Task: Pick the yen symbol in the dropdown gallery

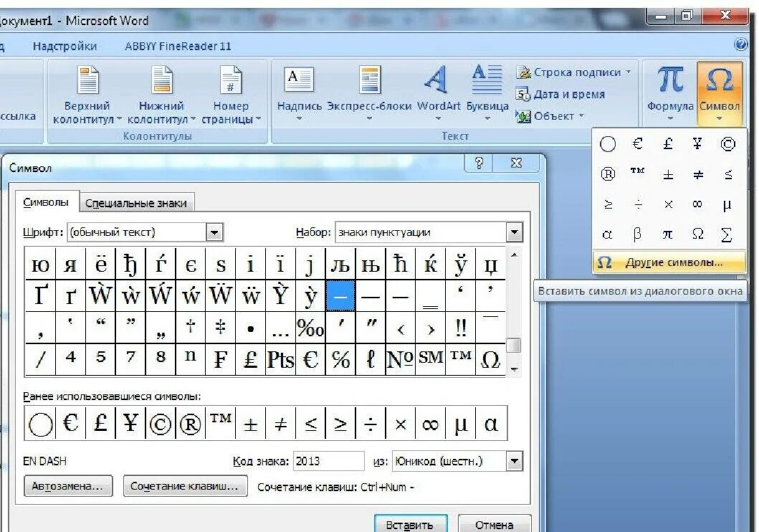Action: point(697,144)
